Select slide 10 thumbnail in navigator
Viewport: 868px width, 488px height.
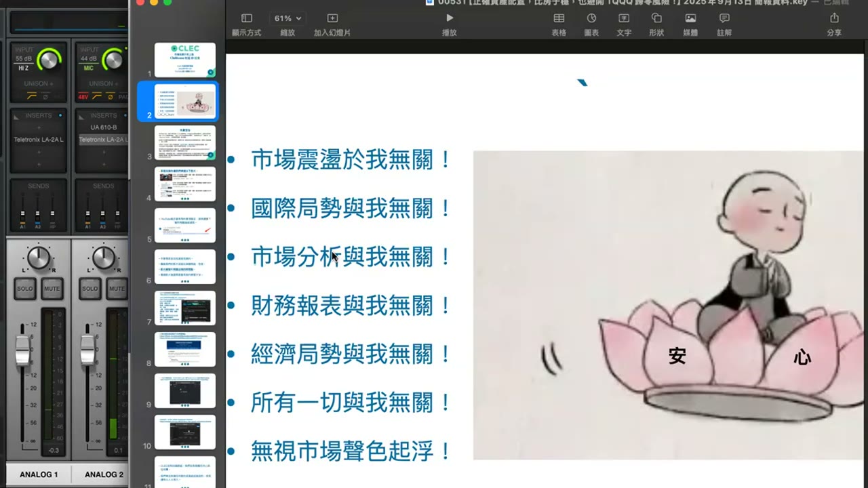185,432
